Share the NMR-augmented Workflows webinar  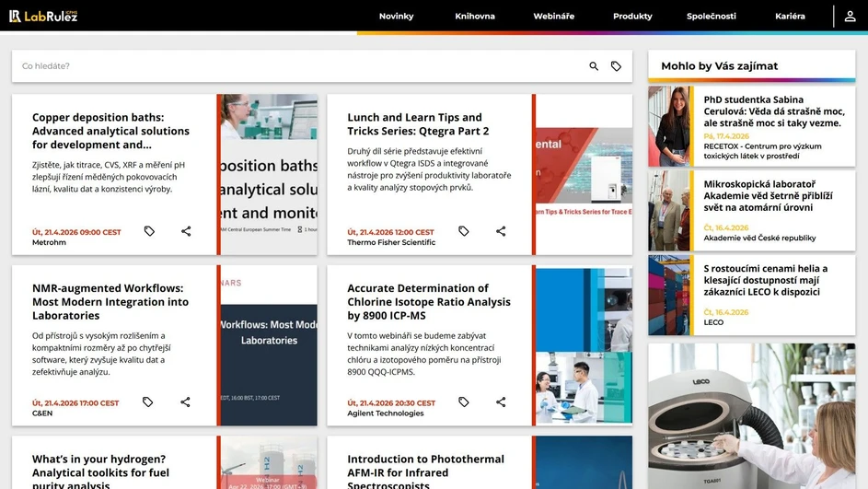[x=185, y=402]
